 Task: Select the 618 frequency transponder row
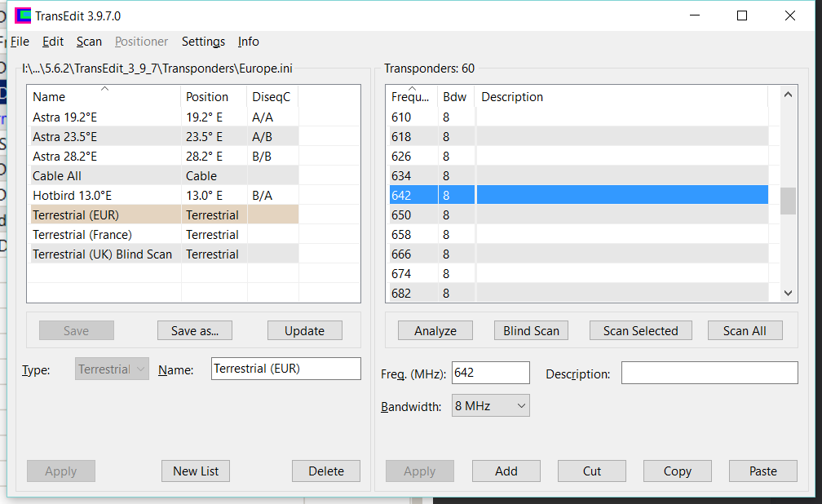pos(579,137)
